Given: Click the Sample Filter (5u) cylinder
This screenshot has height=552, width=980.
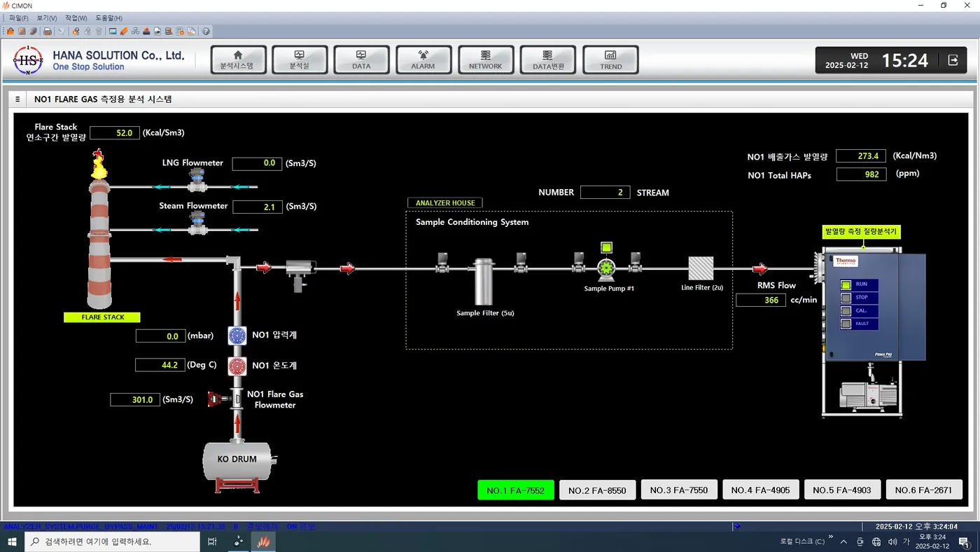Looking at the screenshot, I should click(x=484, y=280).
